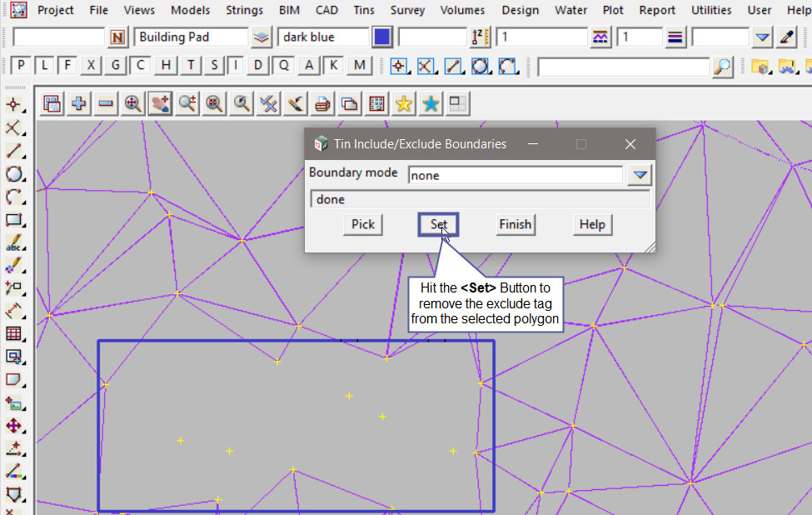
Task: Select the image insert tool in left toolbar
Action: pyautogui.click(x=14, y=403)
